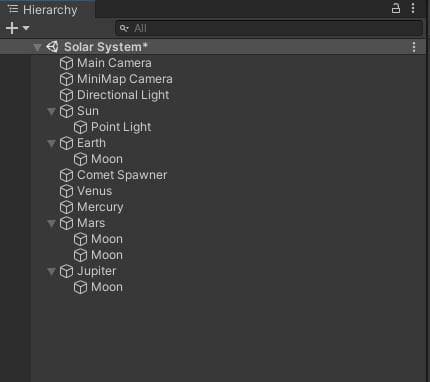This screenshot has height=382, width=430.
Task: Collapse the Mars object foldout
Action: (x=51, y=223)
